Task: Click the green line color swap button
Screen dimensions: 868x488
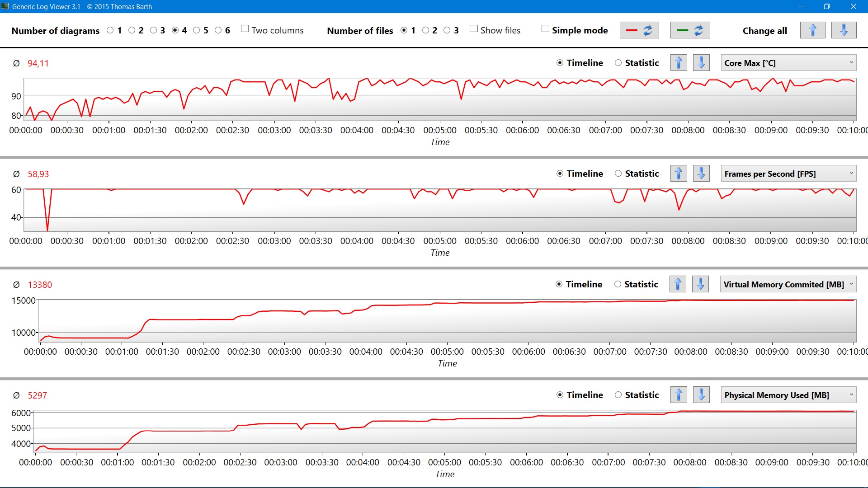Action: click(x=690, y=30)
